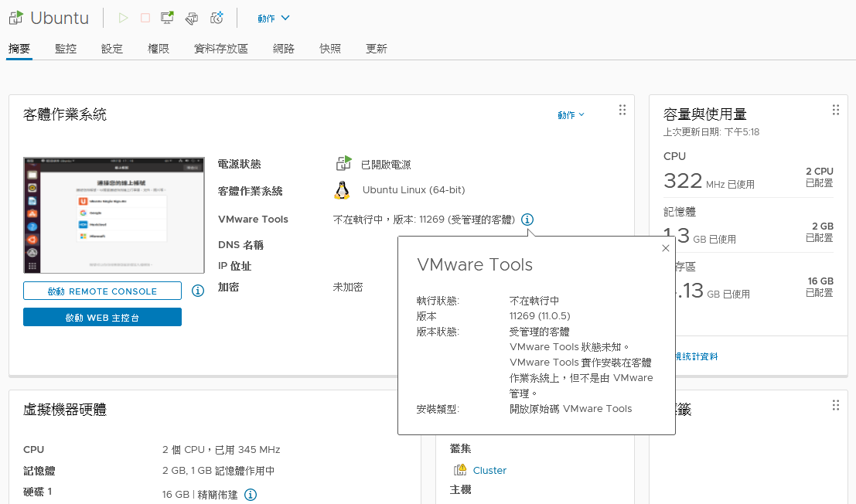This screenshot has height=504, width=856.
Task: Click the 16 GB | 精簡佈建 hard disk value
Action: [200, 495]
